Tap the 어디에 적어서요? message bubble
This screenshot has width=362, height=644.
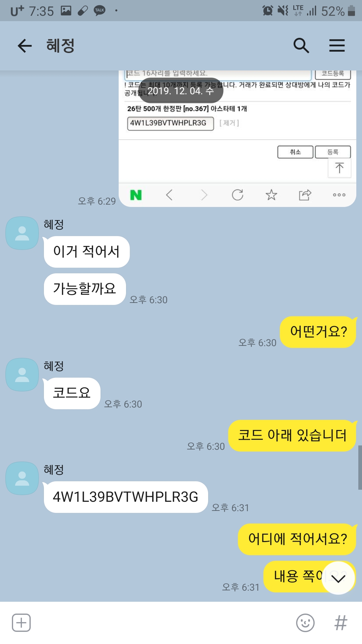[297, 539]
